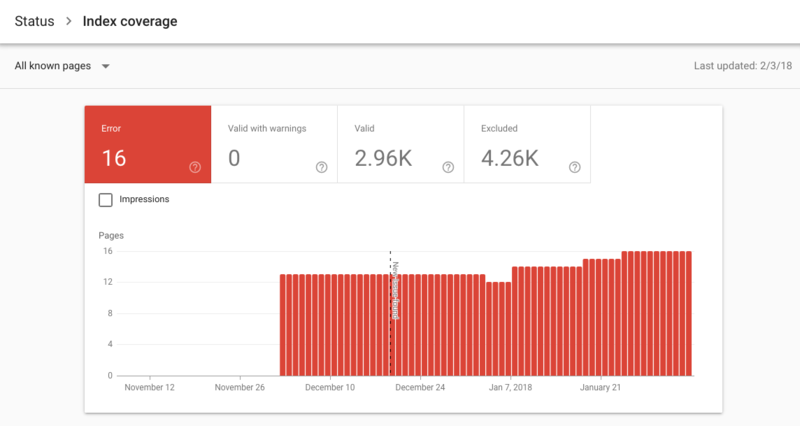This screenshot has width=800, height=426.
Task: Click the 4 y-axis value
Action: pos(110,344)
